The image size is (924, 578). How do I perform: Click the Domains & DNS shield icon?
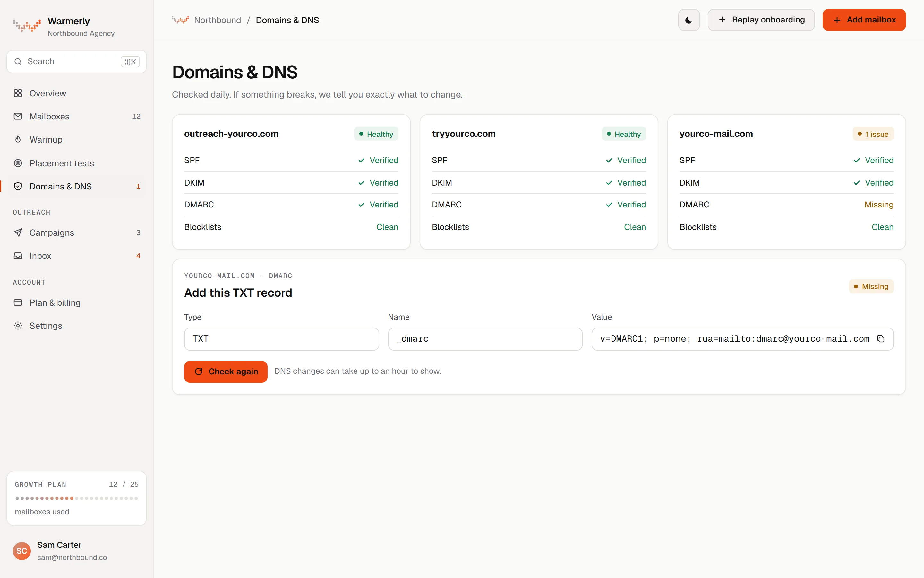click(18, 186)
